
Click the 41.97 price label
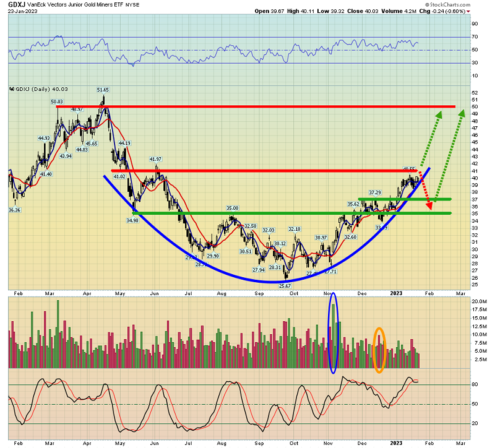[155, 159]
